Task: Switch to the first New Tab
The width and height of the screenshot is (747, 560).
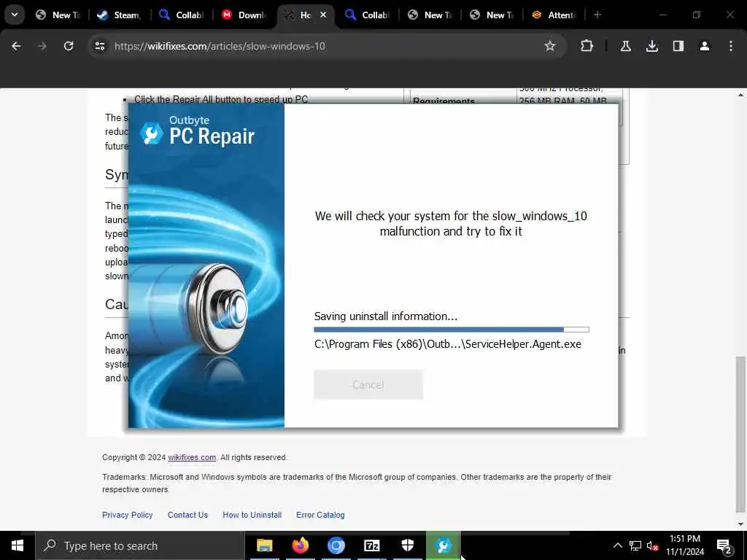Action: pos(58,15)
